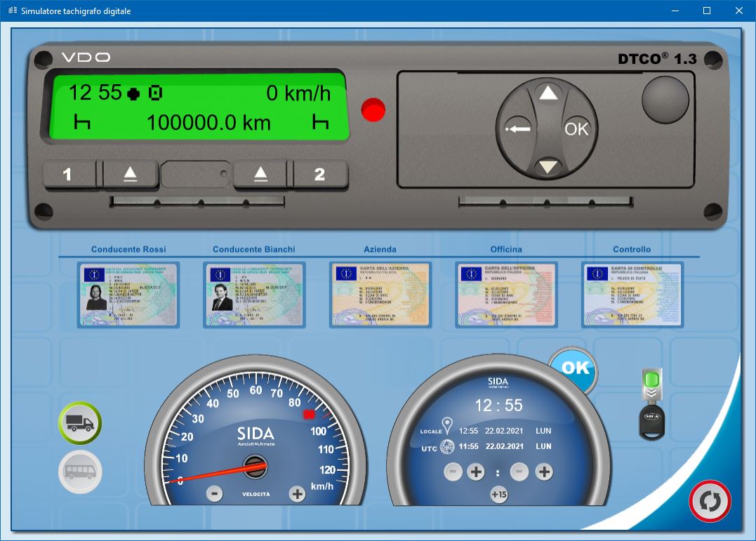Click the red reset simulator icon
The width and height of the screenshot is (756, 541).
(710, 501)
